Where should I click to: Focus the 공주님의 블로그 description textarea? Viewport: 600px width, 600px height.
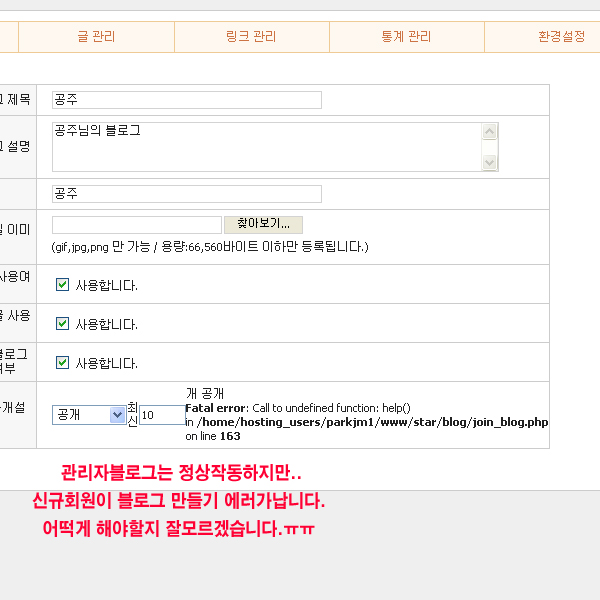pos(265,147)
